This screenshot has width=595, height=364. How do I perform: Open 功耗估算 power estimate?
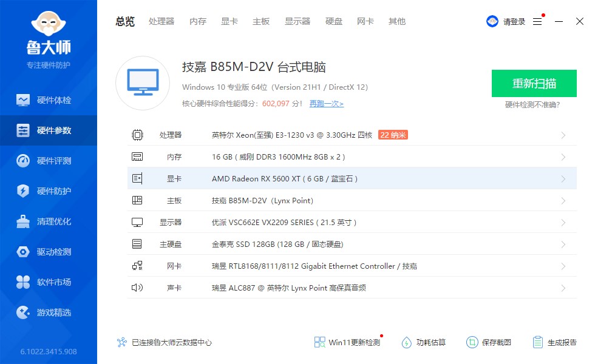click(424, 342)
